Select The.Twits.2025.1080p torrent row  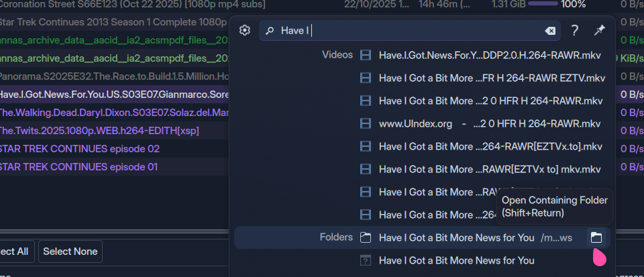99,130
